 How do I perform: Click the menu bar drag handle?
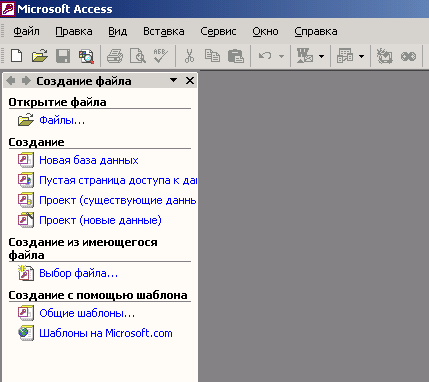point(3,31)
